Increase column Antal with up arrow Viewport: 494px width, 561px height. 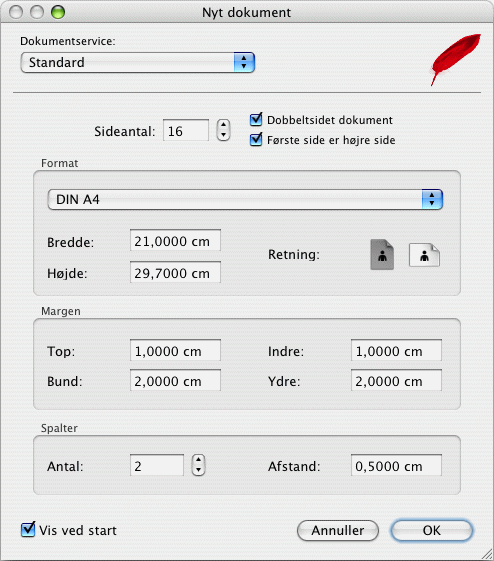199,460
